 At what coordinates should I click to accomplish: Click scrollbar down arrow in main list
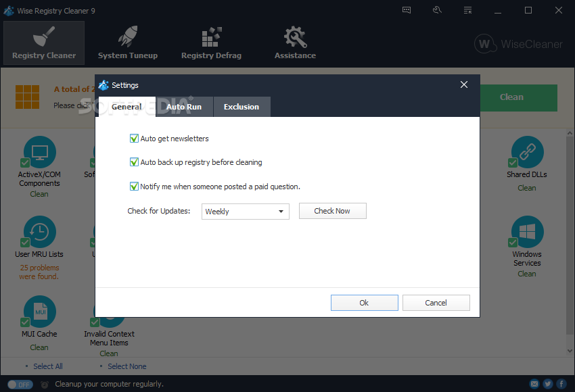pyautogui.click(x=570, y=351)
